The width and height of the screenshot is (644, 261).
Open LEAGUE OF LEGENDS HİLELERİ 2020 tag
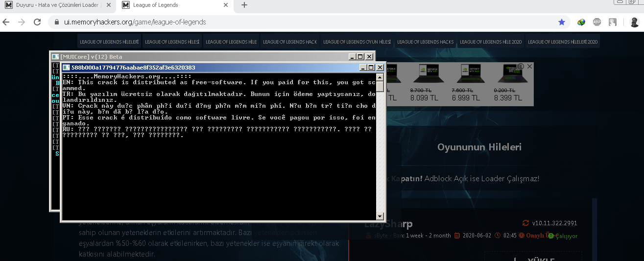(x=563, y=42)
